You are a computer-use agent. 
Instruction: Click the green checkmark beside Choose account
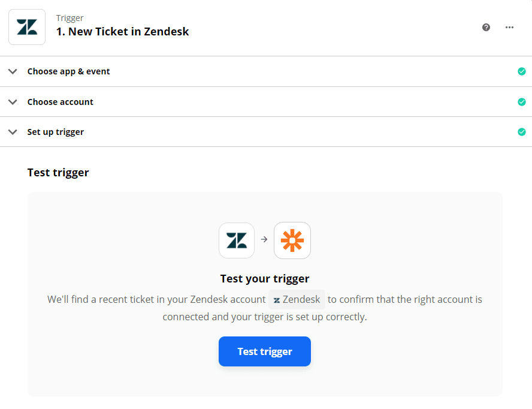[x=522, y=101]
